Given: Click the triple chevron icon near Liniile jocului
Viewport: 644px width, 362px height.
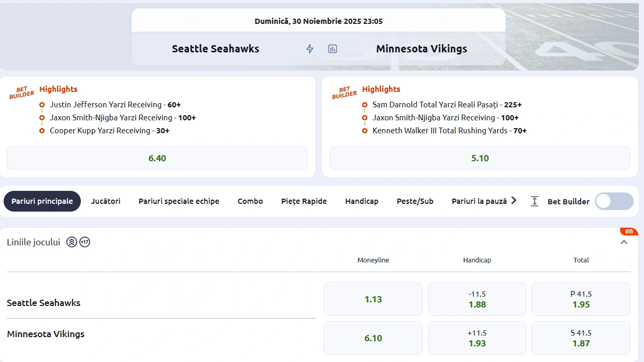Looking at the screenshot, I should (x=70, y=242).
